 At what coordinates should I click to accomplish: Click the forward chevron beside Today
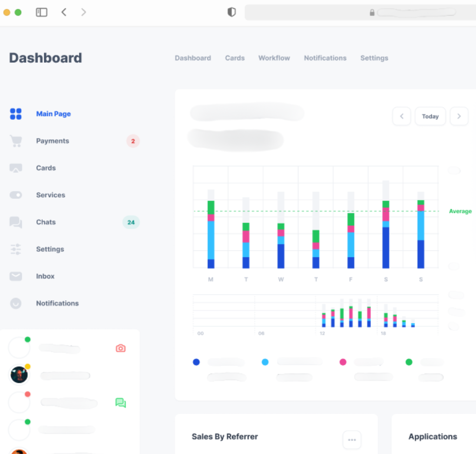pos(459,116)
